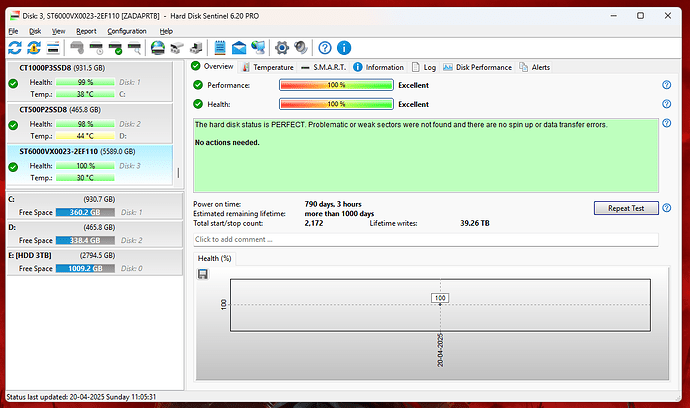Click the 99 % health bar of CT1000P3SSD8
The image size is (690, 408).
(85, 82)
